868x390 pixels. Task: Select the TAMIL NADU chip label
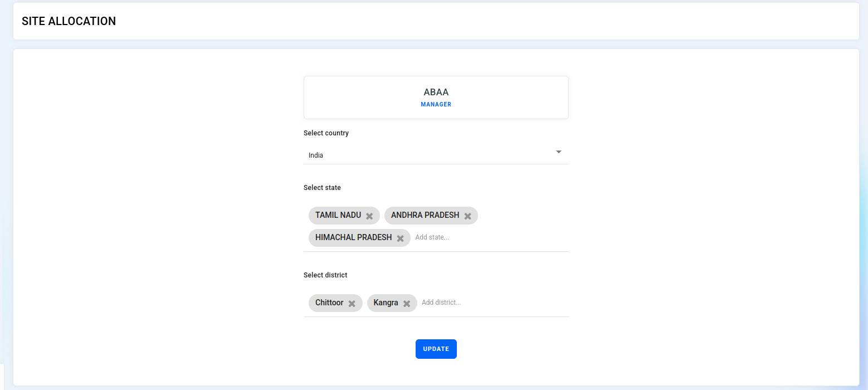pos(338,215)
